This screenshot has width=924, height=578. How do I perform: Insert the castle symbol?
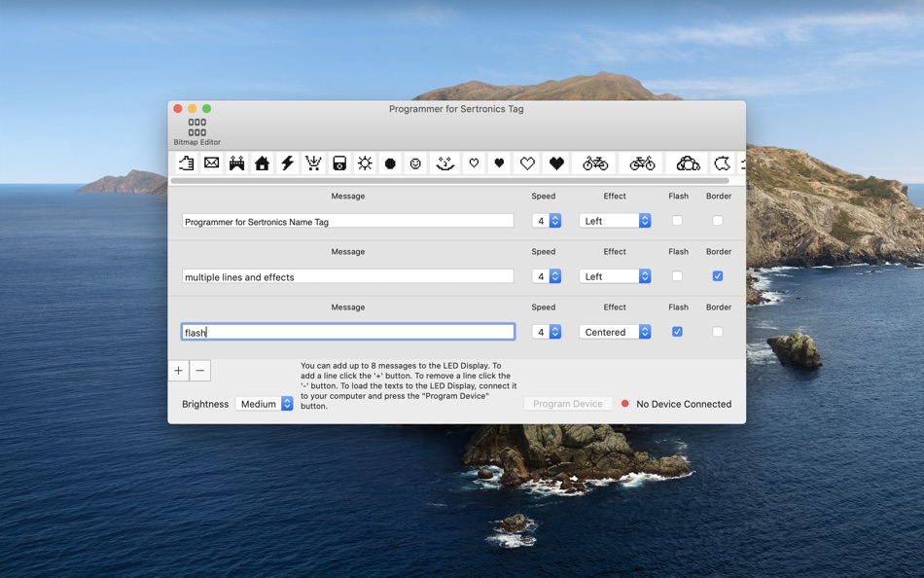point(237,163)
